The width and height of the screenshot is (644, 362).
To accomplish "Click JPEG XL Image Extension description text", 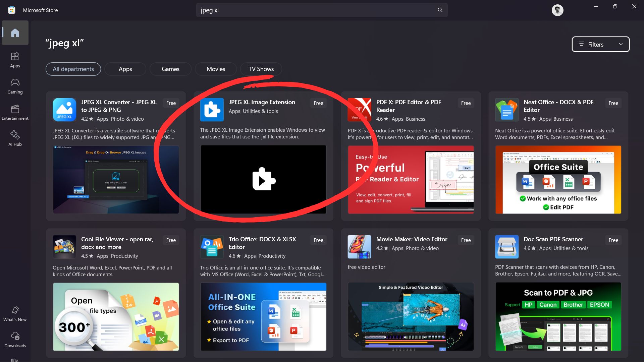I will coord(263,133).
